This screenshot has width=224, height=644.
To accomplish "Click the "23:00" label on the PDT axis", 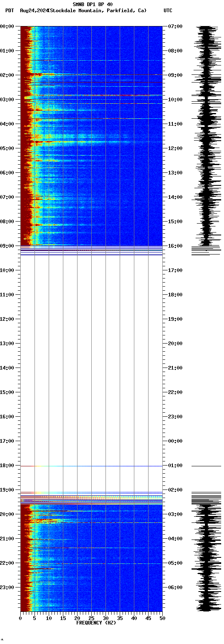I will pos(7,587).
